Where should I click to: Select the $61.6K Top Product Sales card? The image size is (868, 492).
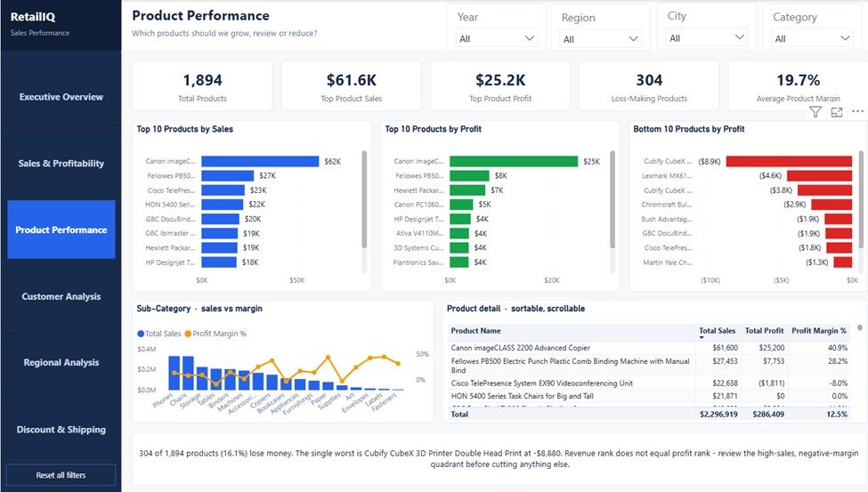[351, 85]
